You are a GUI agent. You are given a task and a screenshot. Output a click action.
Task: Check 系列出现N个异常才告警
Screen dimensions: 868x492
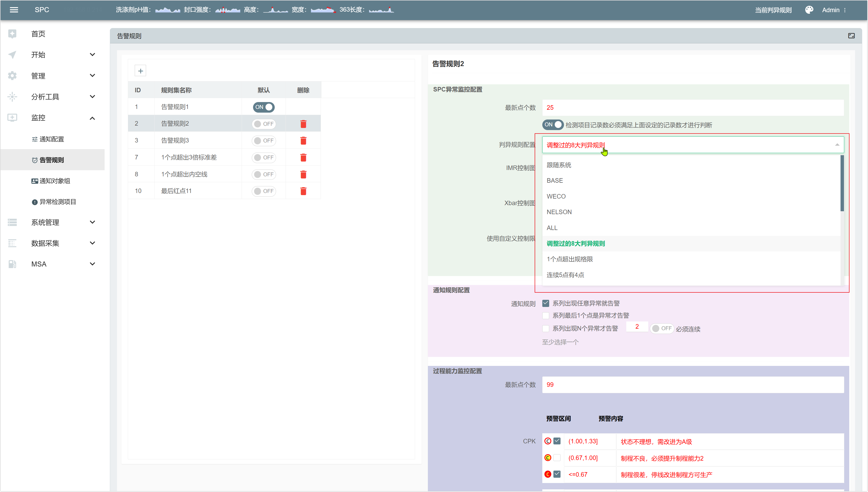545,328
